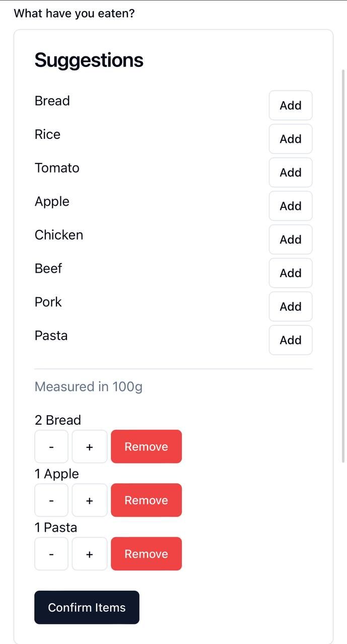Click Add next to Apple
Viewport: 347px width, 644px height.
point(291,206)
